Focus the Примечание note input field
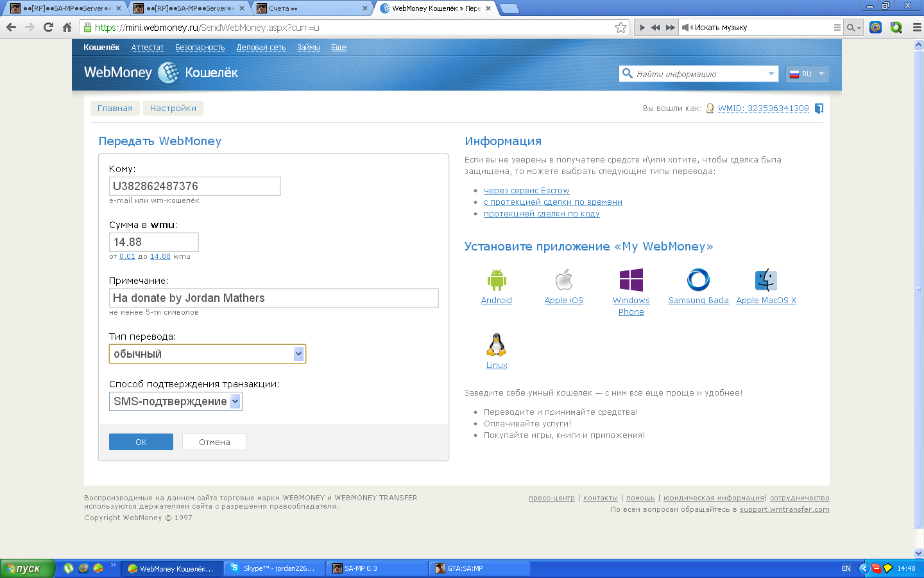Screen dimensions: 924x578 pyautogui.click(x=274, y=298)
